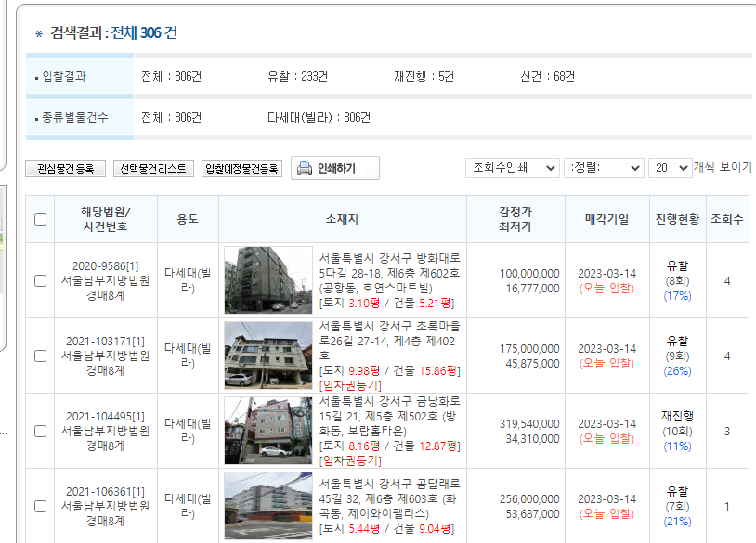Click the 재진행 (10회) (11%) status

click(x=677, y=432)
